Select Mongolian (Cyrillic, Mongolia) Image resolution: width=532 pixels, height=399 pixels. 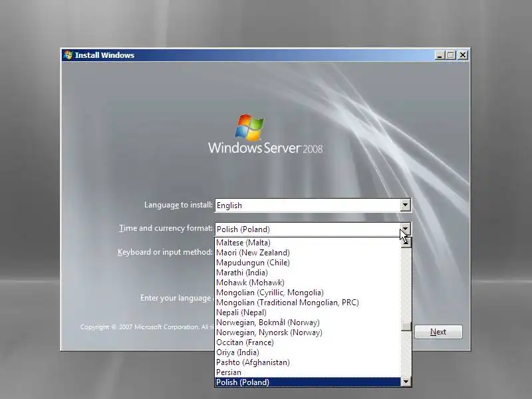point(308,293)
